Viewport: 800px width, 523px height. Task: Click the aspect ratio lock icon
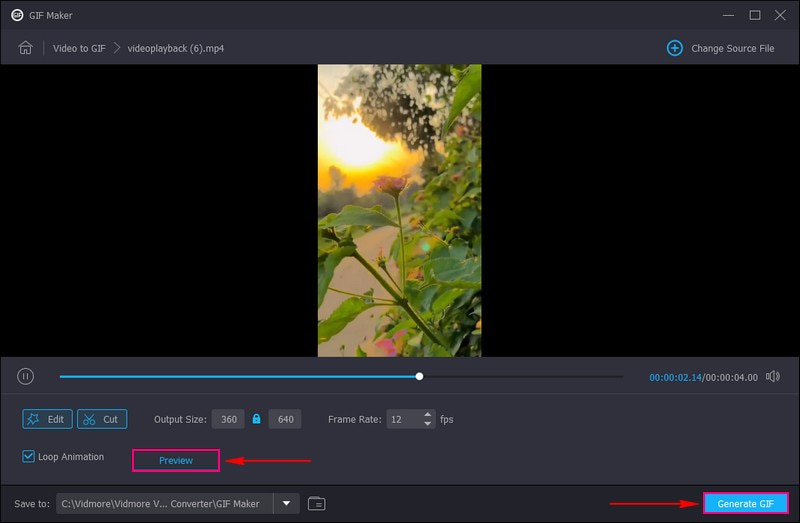(256, 419)
